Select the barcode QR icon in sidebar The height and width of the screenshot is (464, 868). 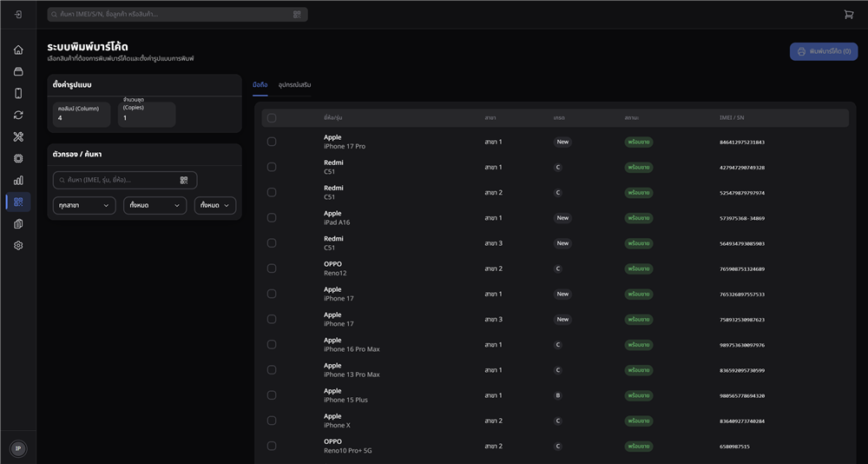tap(18, 202)
